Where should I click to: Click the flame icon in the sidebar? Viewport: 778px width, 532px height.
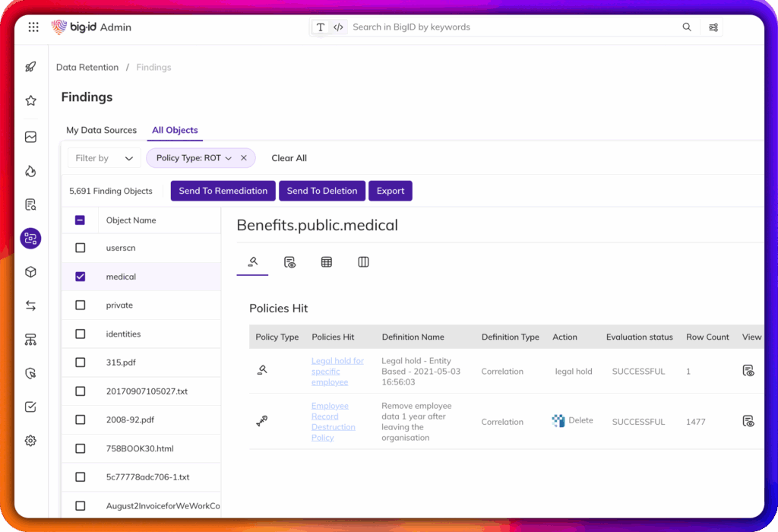(30, 171)
